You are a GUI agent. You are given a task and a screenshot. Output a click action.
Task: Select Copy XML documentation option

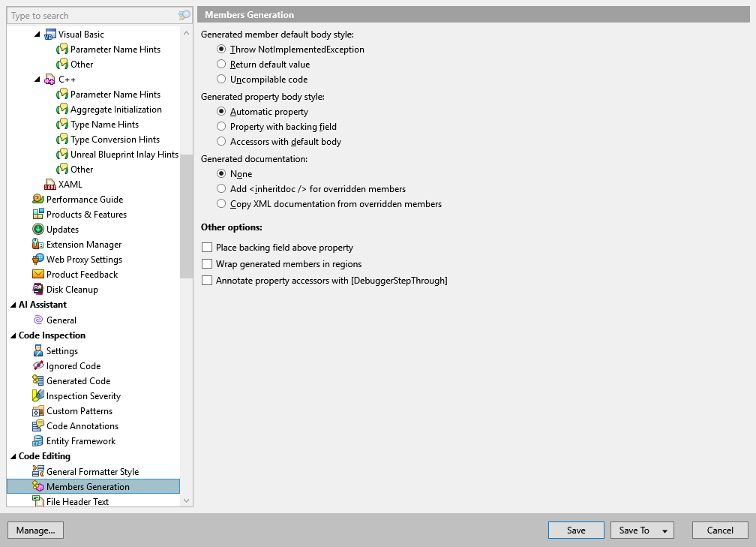click(221, 203)
